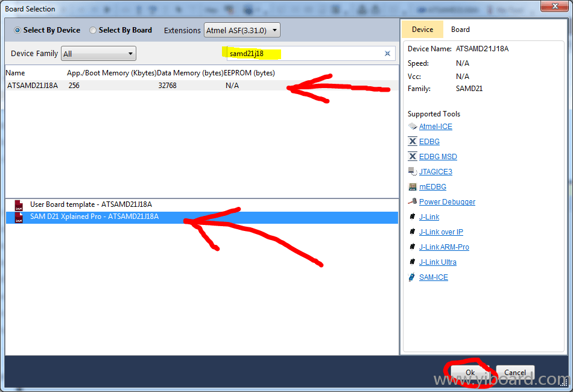Viewport: 573px width, 392px height.
Task: Select SAM D21 Xplained Pro - ATSAMD21J18A
Action: coord(201,217)
